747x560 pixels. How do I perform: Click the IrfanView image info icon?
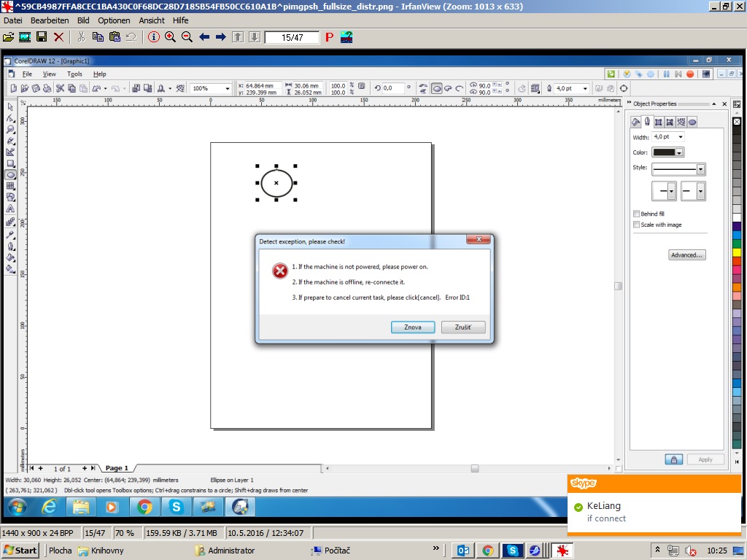click(x=153, y=37)
